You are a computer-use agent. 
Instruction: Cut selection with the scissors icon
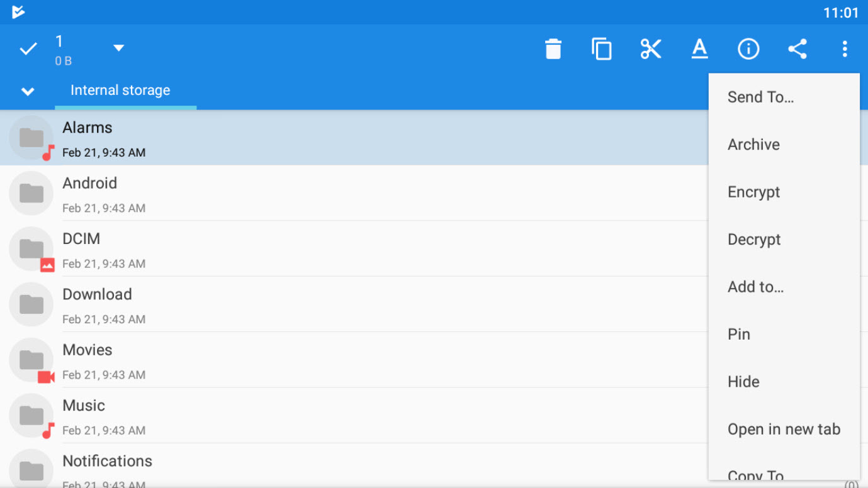click(x=651, y=48)
